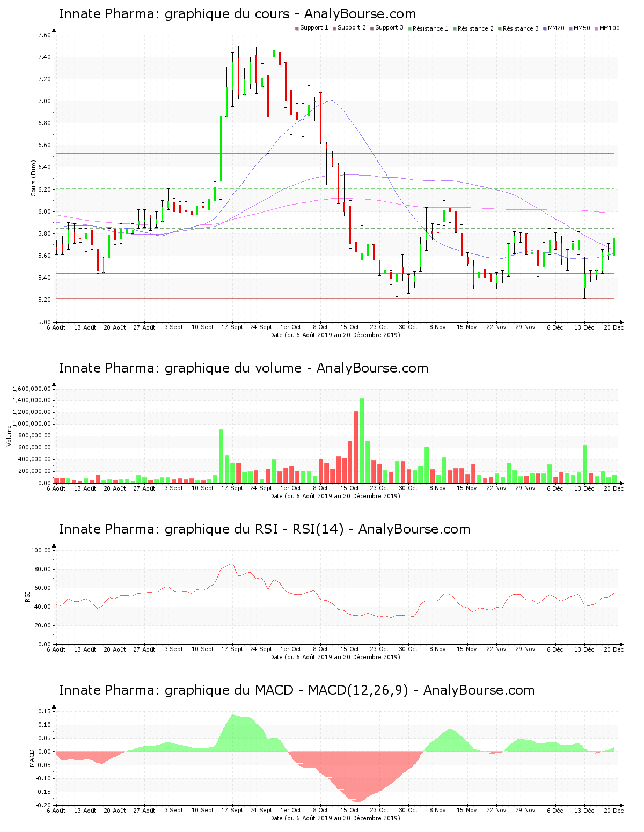The image size is (644, 832).
Task: Click the MM20 blue legend swatch
Action: click(545, 28)
